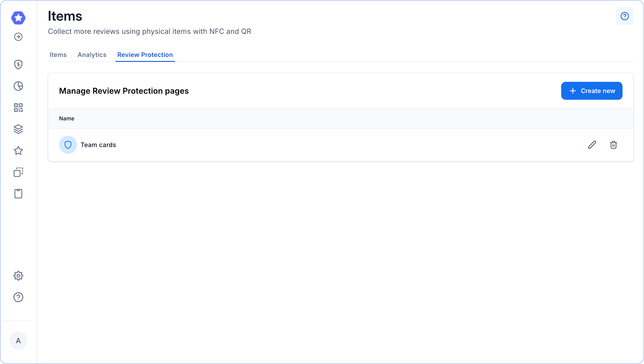644x364 pixels.
Task: Open the stacked layers sidebar icon
Action: click(18, 129)
